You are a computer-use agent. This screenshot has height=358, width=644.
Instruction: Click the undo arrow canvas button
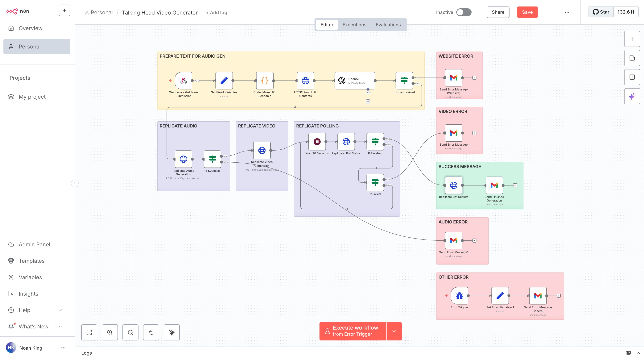(x=151, y=332)
